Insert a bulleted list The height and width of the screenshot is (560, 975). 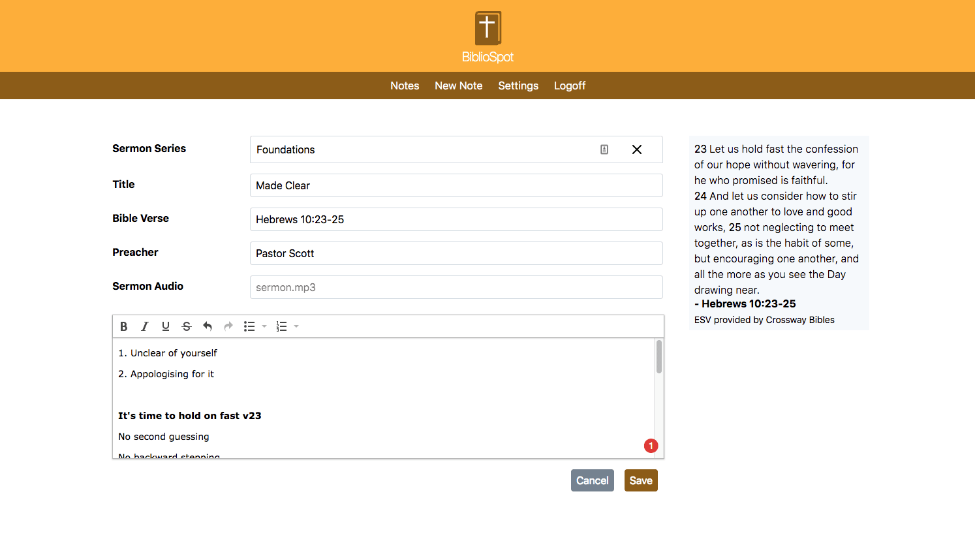pyautogui.click(x=249, y=326)
